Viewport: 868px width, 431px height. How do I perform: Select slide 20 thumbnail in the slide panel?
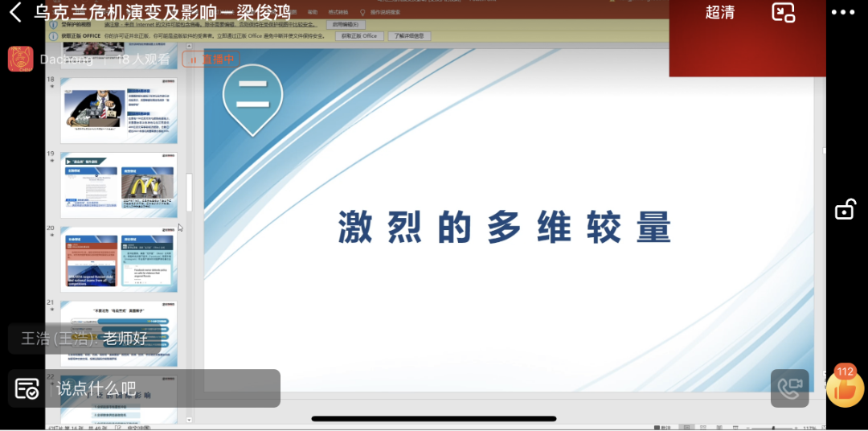119,259
